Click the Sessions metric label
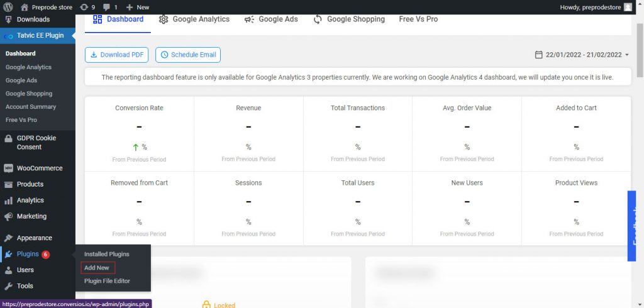644x308 pixels. [x=248, y=183]
